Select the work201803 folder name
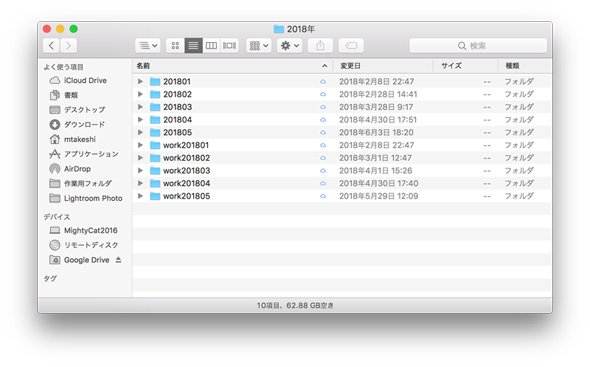Screen dimensions: 590x367 click(186, 171)
